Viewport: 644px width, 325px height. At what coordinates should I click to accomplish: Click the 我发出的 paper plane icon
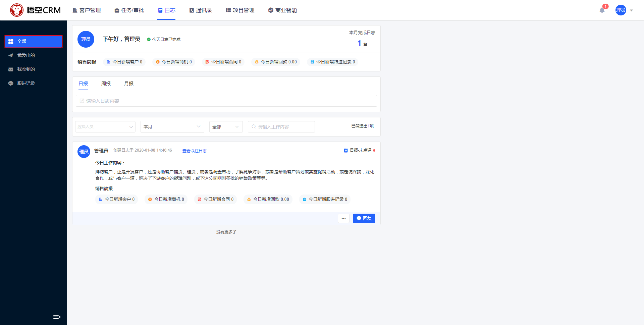[x=11, y=55]
